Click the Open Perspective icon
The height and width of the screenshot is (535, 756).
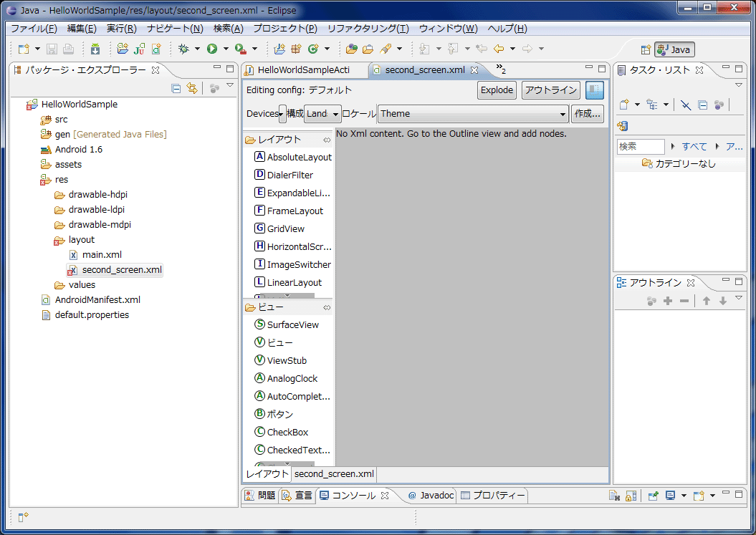(646, 49)
